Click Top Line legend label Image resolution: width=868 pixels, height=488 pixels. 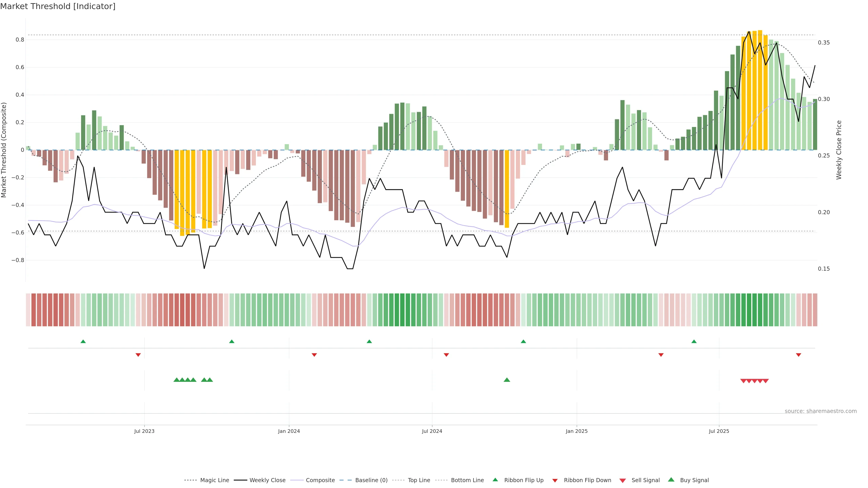tap(419, 480)
